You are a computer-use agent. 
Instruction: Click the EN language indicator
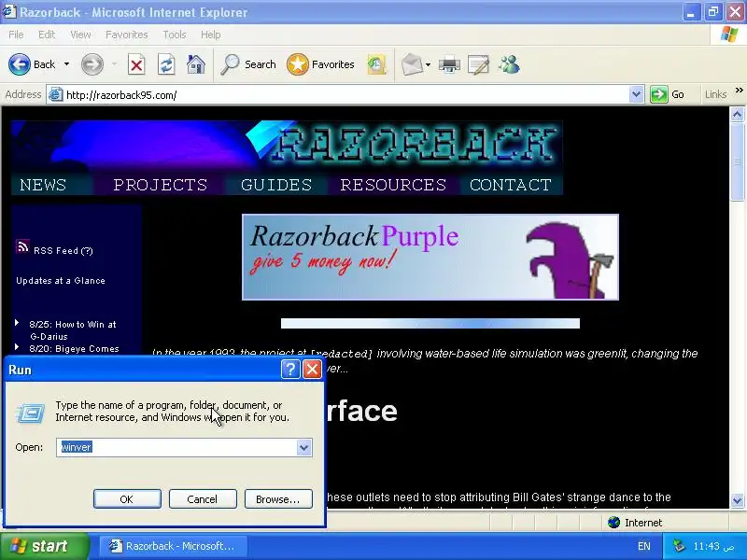[644, 546]
